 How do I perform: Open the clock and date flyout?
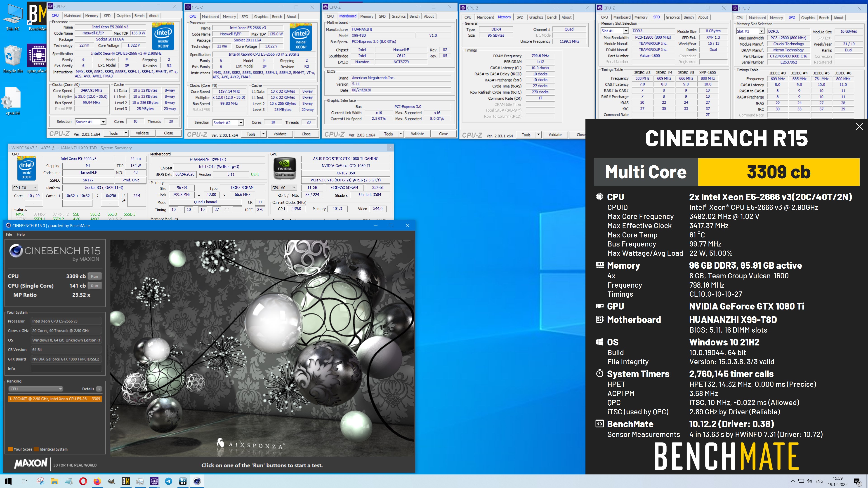838,481
